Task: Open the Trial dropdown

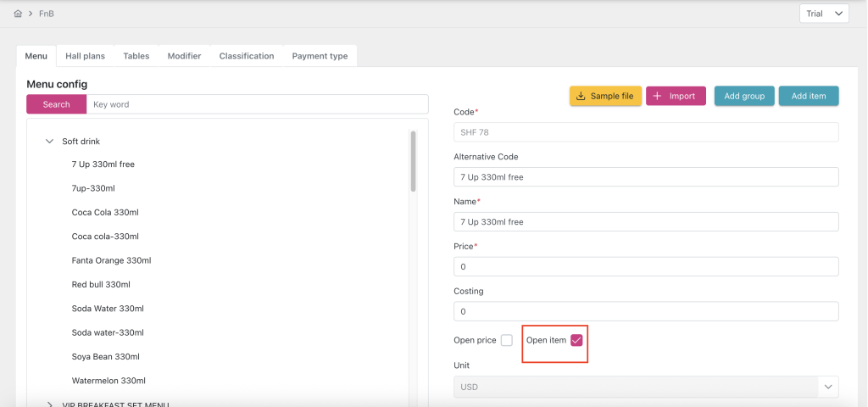Action: coord(823,14)
